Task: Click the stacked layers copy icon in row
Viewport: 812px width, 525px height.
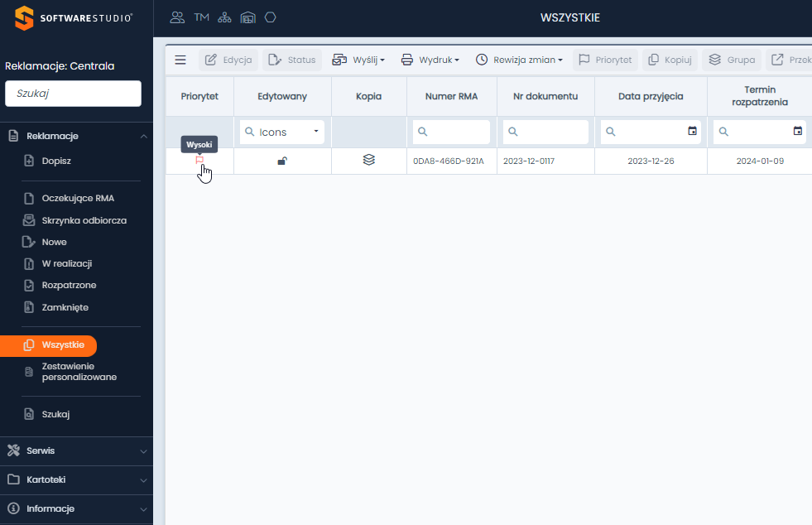Action: [x=369, y=161]
